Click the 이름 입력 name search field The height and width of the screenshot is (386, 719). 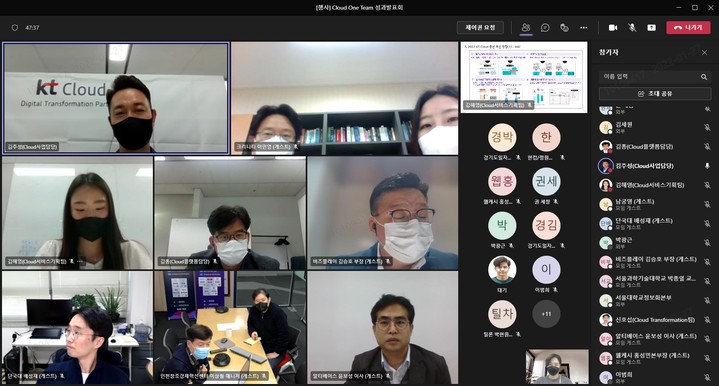[649, 77]
